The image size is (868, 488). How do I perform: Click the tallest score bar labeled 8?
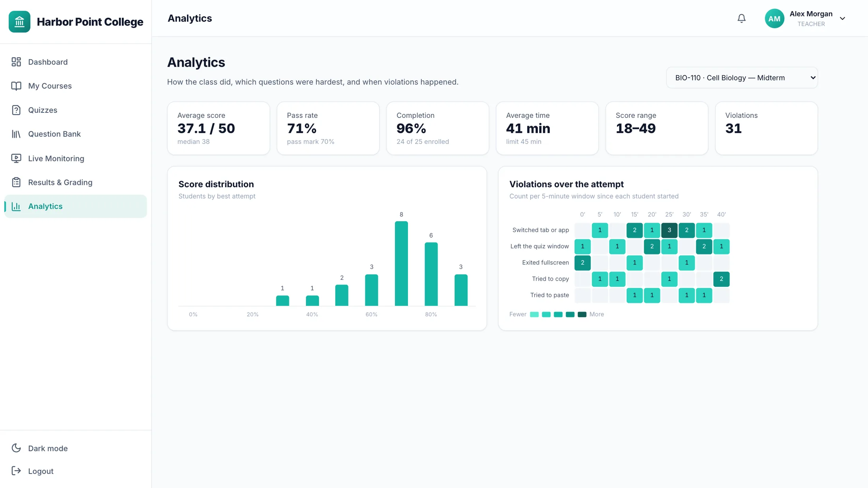401,263
